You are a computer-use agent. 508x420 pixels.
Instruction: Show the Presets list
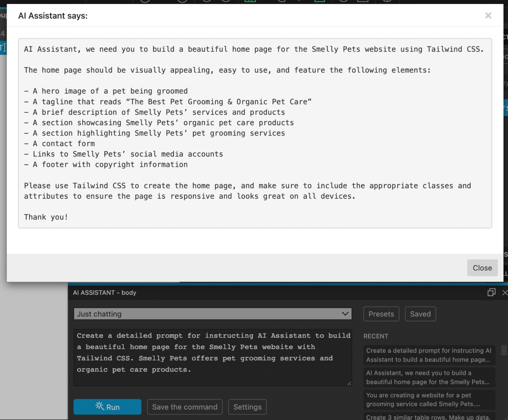(x=381, y=314)
